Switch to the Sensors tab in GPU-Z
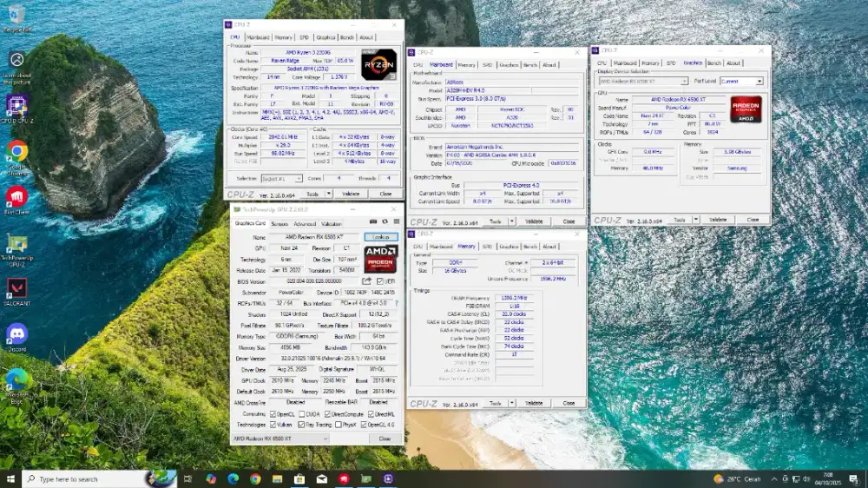The image size is (868, 488). [x=279, y=223]
